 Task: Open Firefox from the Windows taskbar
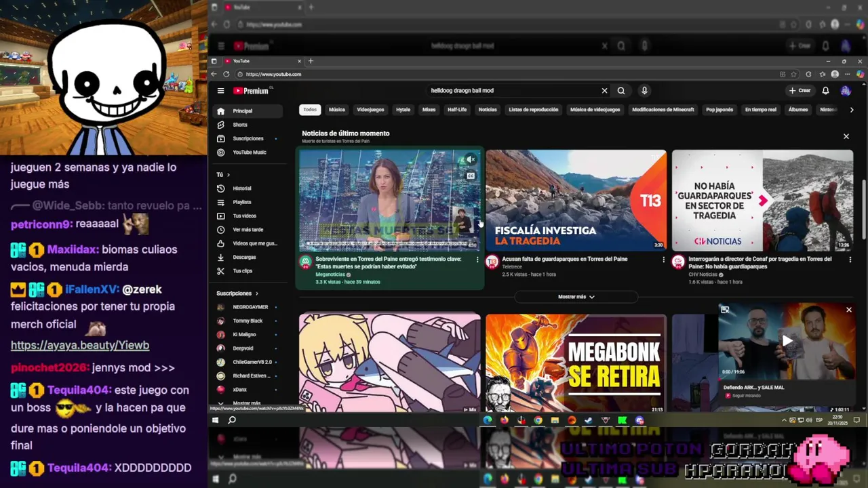[x=504, y=420]
